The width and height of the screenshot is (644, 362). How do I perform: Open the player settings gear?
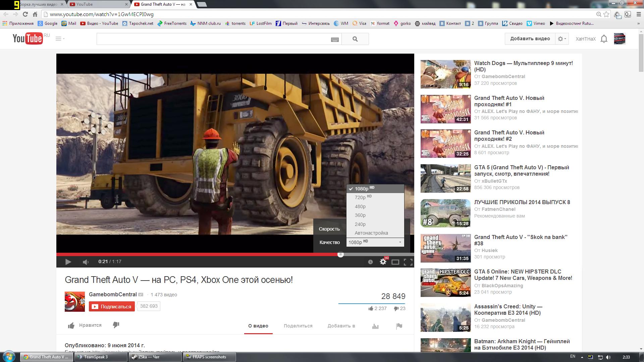pyautogui.click(x=383, y=262)
